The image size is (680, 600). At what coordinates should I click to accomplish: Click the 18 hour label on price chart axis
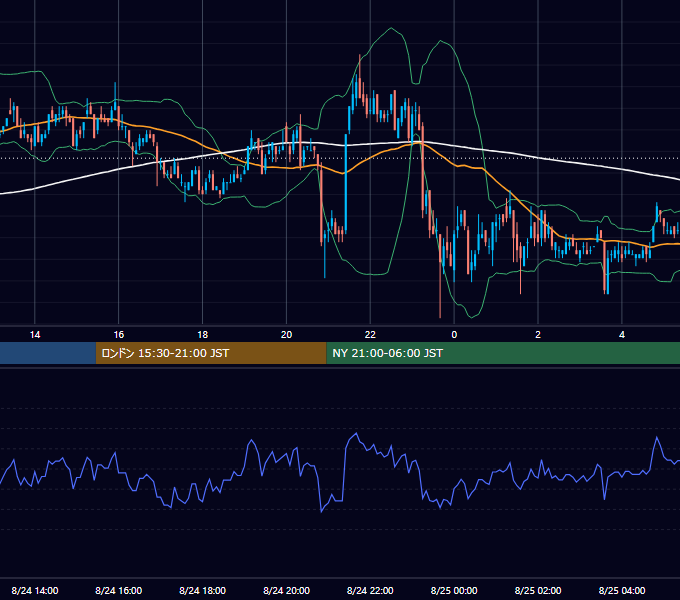(x=203, y=335)
